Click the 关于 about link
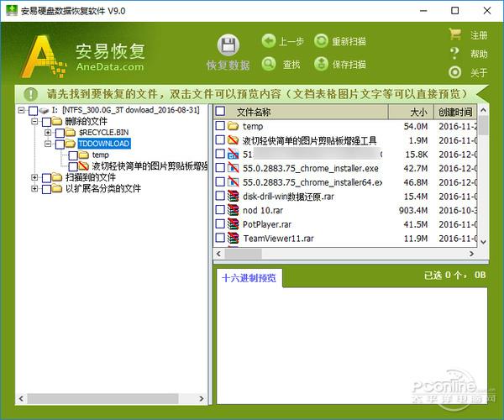Screen dimensions: 504x420 point(479,72)
